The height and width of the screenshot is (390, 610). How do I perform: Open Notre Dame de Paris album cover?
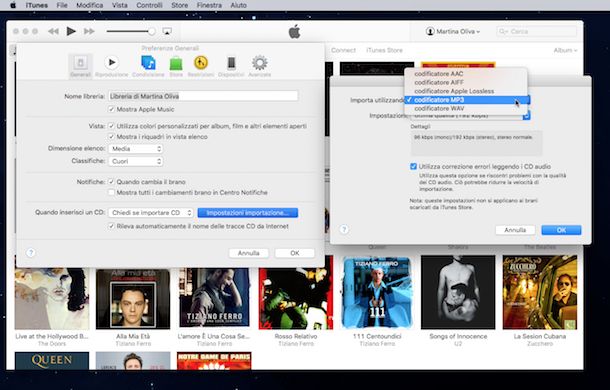pos(214,361)
